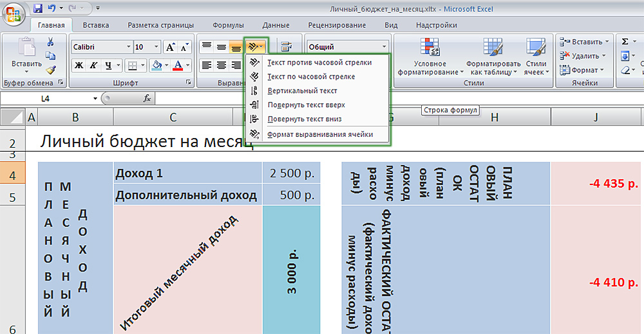Open the Name Box dropdown arrow
Viewport: 644px width, 334px height.
click(95, 99)
